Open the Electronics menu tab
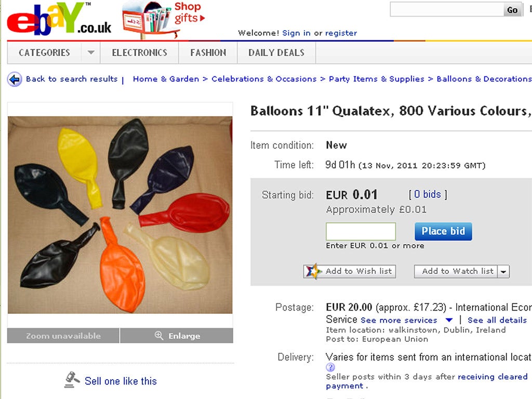This screenshot has width=532, height=399. coord(139,52)
